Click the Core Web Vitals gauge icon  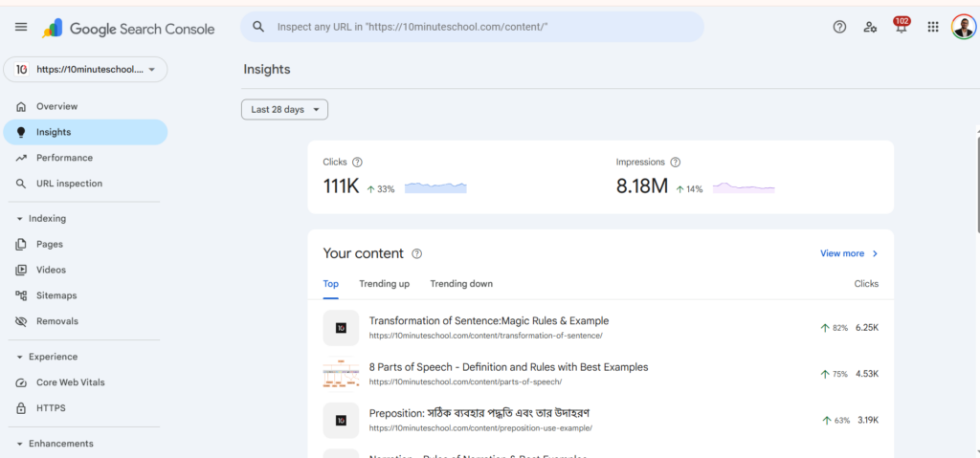coord(21,382)
